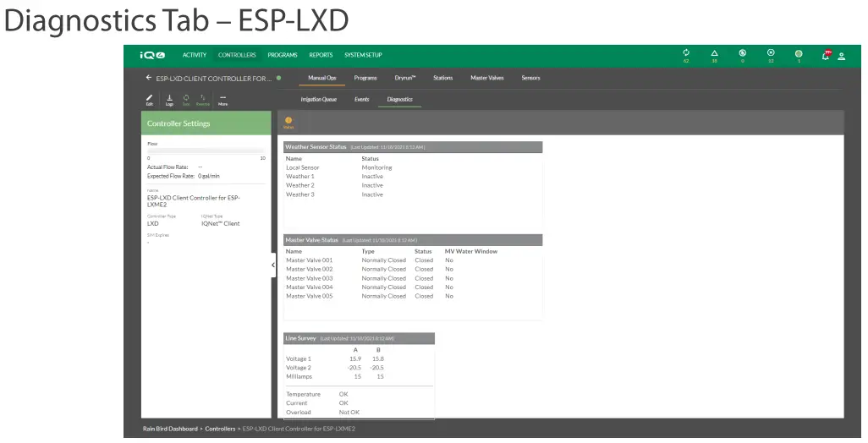
Task: Open the ACTIVITY menu
Action: tap(195, 55)
